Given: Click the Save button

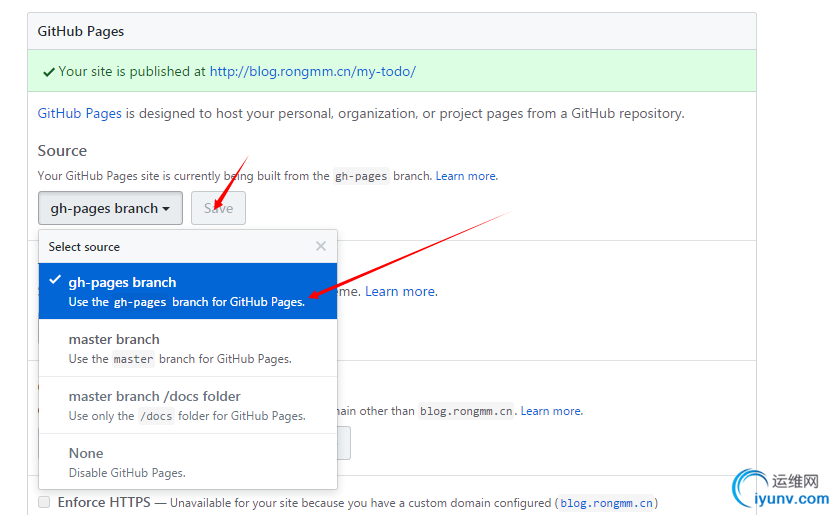Looking at the screenshot, I should click(218, 208).
